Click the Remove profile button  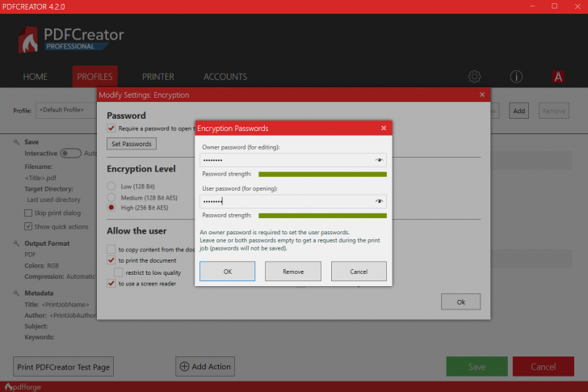pos(554,111)
